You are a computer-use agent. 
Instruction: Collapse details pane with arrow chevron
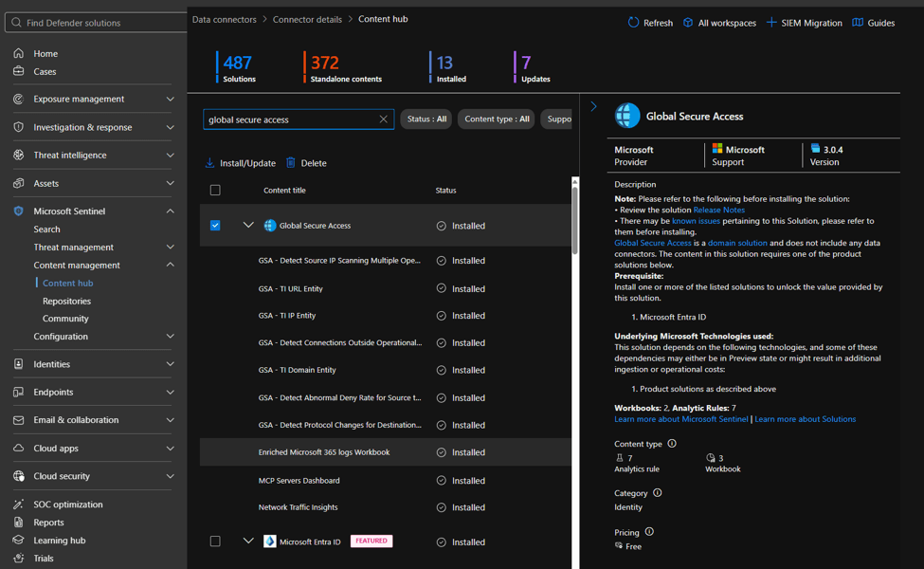(x=593, y=107)
